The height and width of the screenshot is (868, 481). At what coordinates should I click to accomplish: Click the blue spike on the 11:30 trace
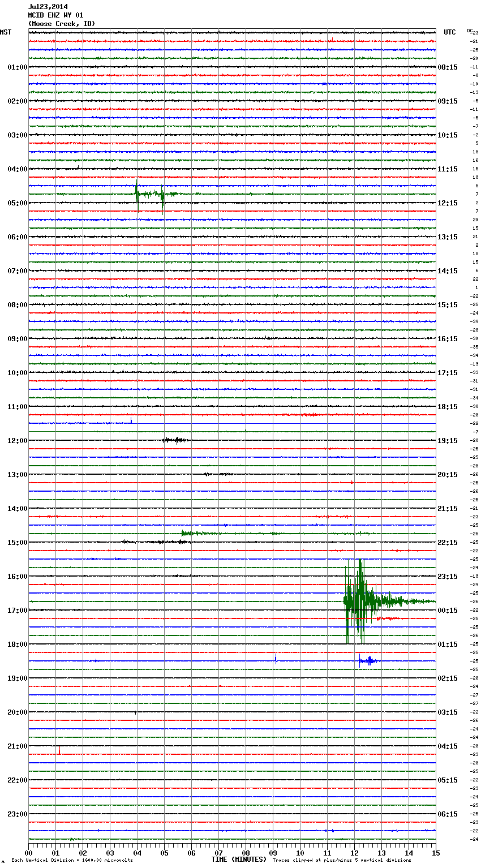pyautogui.click(x=131, y=420)
